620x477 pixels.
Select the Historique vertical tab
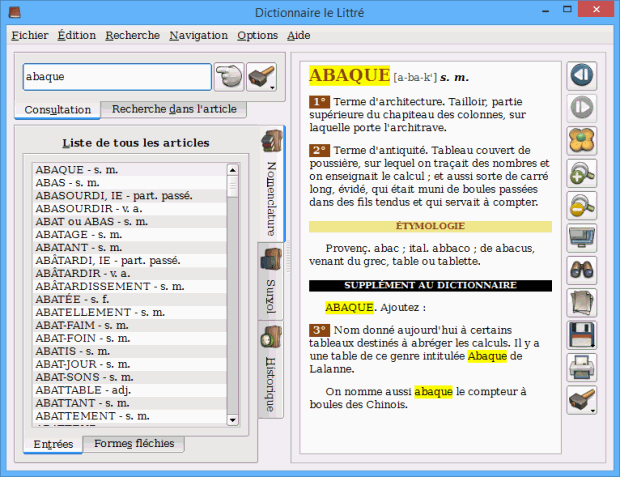tap(270, 369)
